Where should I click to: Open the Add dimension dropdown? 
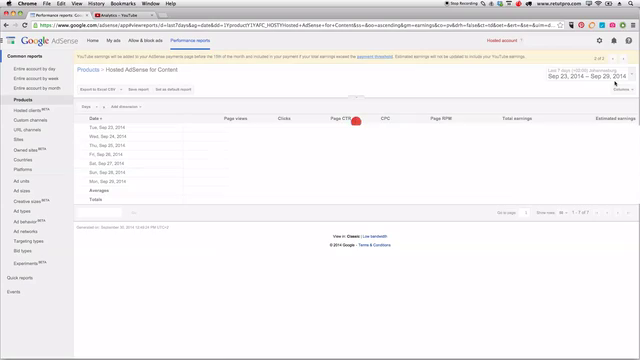(x=126, y=107)
